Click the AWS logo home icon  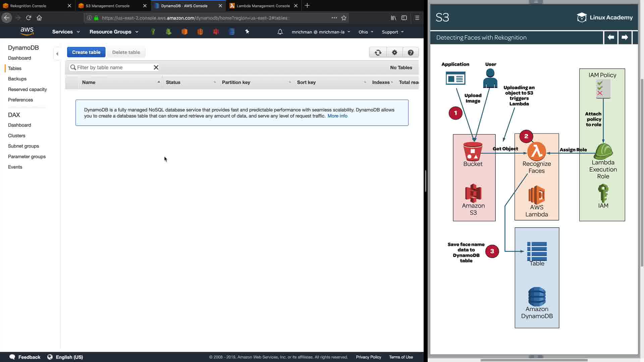[x=27, y=31]
